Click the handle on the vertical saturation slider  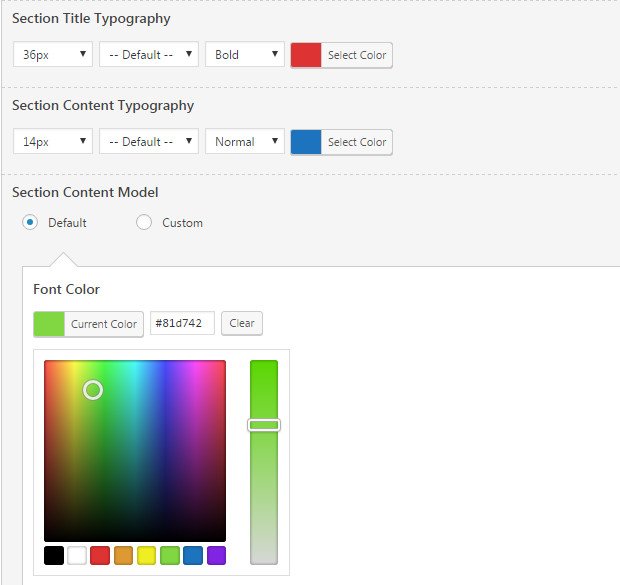264,425
